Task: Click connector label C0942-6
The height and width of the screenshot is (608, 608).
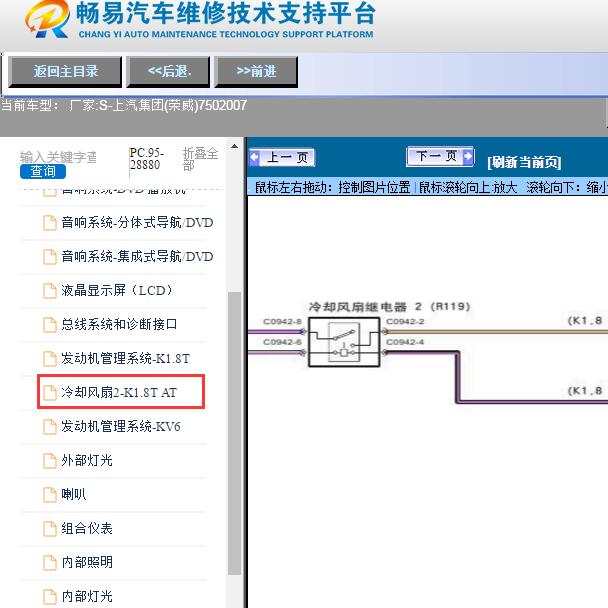Action: [x=282, y=342]
